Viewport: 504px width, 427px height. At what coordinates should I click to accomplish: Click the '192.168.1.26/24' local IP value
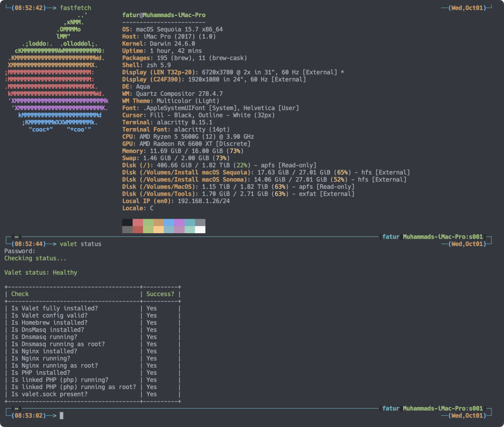[x=203, y=201]
